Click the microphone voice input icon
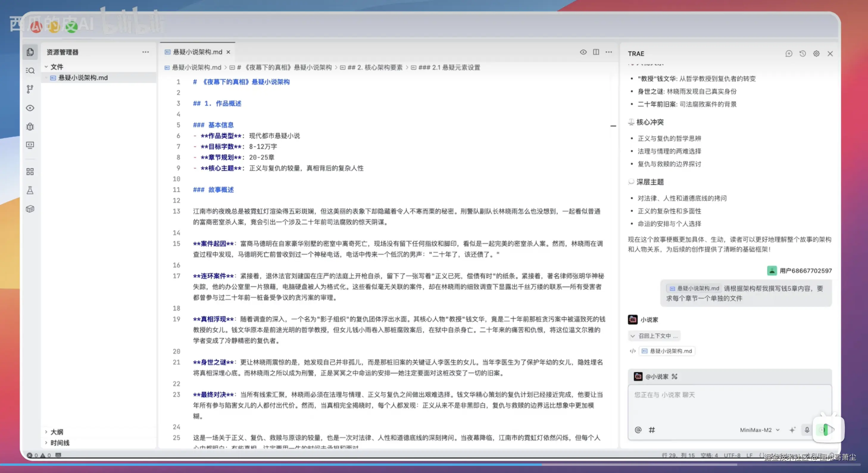868x473 pixels. click(807, 430)
